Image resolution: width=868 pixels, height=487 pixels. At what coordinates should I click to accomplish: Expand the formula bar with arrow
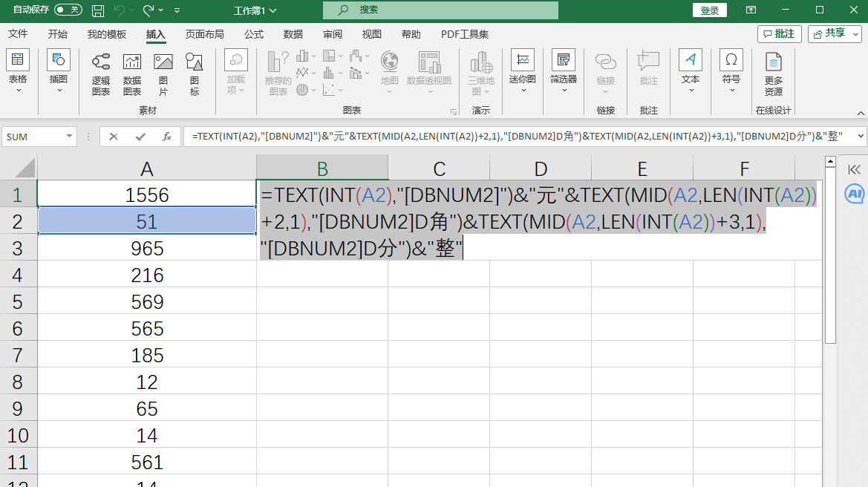861,137
